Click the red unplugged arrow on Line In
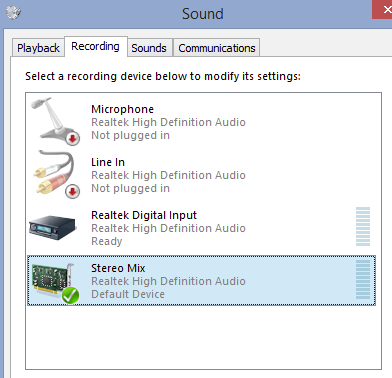Viewport: 392px width, 378px height. 72,192
